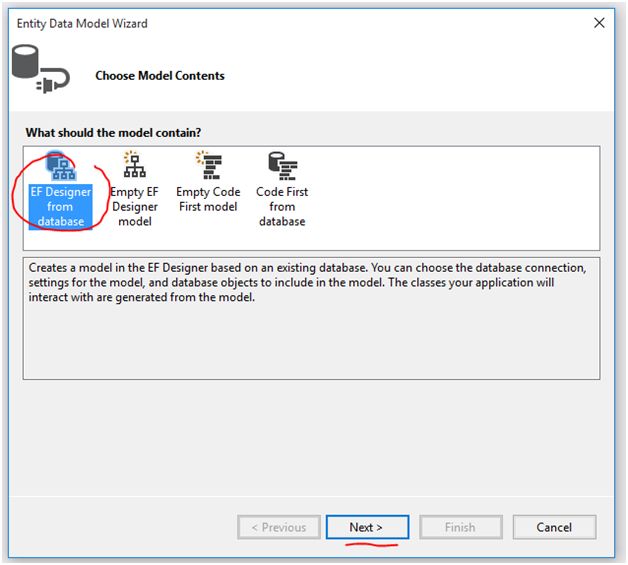
Task: Choose the Empty EF Designer model icon
Action: (x=135, y=165)
